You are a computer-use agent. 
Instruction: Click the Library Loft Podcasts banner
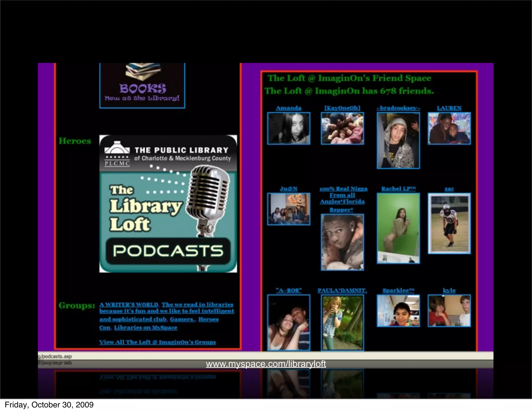click(168, 204)
